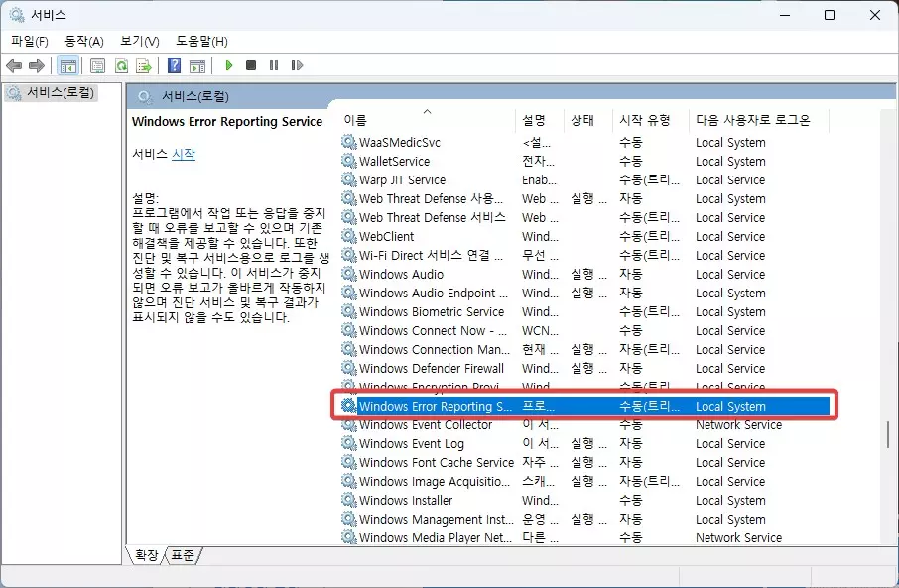Open the 동작(A) menu
This screenshot has width=899, height=588.
tap(84, 42)
